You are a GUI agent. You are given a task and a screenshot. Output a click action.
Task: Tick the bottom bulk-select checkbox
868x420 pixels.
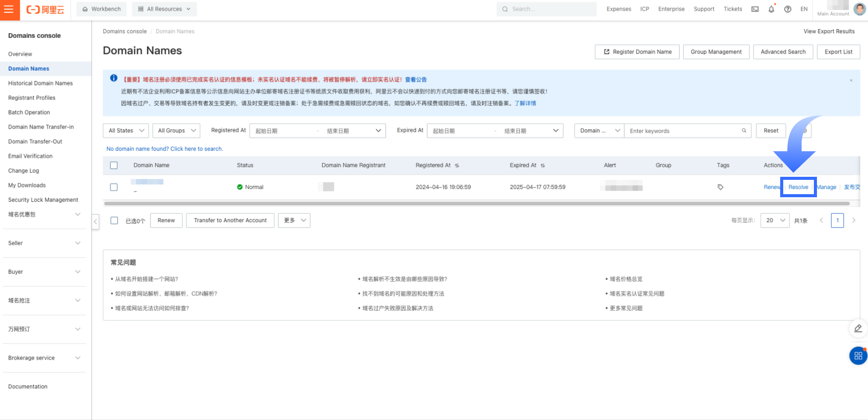coord(114,221)
